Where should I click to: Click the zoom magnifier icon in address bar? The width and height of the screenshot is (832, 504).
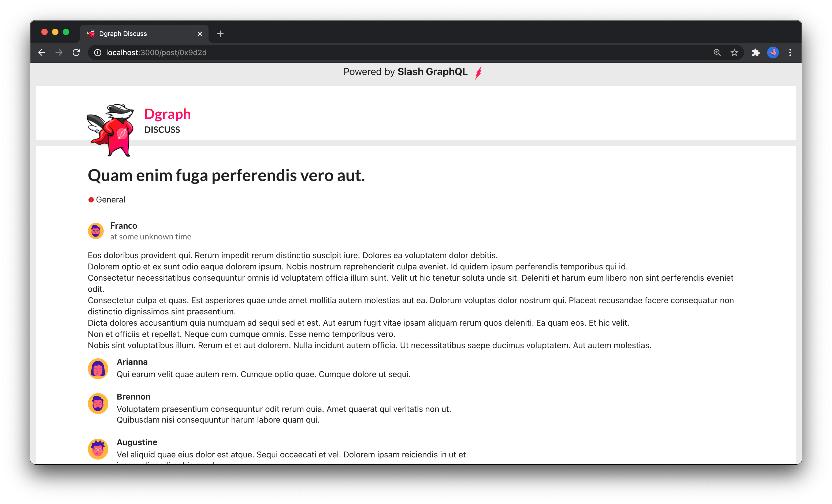click(x=717, y=53)
